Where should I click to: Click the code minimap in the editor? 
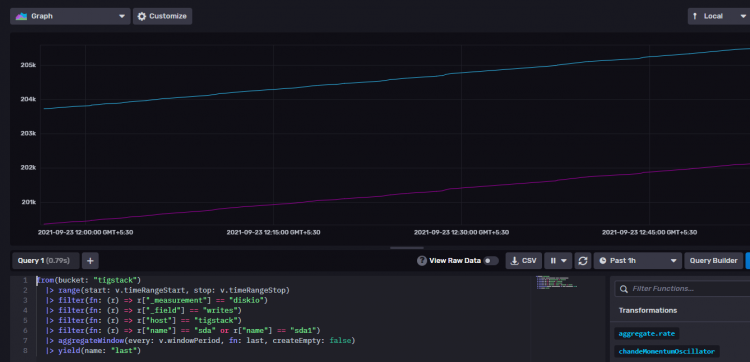(556, 282)
